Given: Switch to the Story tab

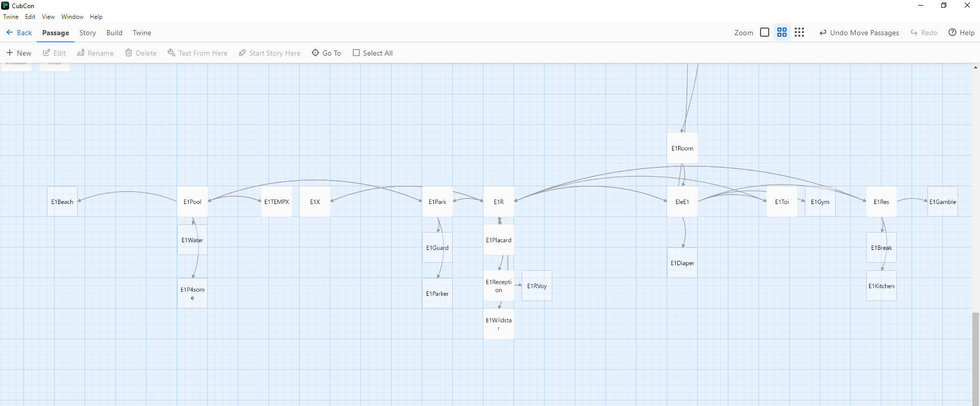Looking at the screenshot, I should click(x=88, y=33).
